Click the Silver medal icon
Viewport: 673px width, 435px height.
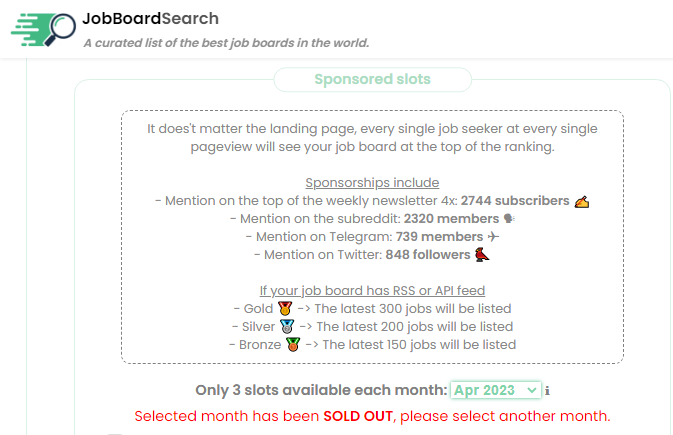[x=287, y=327]
